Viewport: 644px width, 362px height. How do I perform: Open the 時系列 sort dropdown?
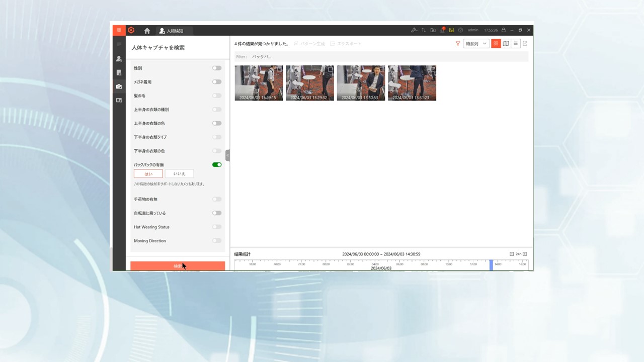476,44
